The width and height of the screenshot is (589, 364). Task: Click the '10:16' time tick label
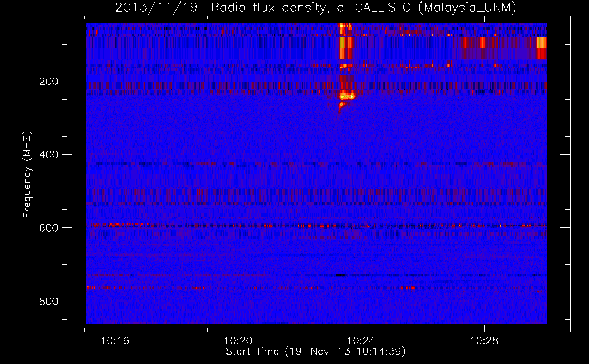pyautogui.click(x=115, y=341)
